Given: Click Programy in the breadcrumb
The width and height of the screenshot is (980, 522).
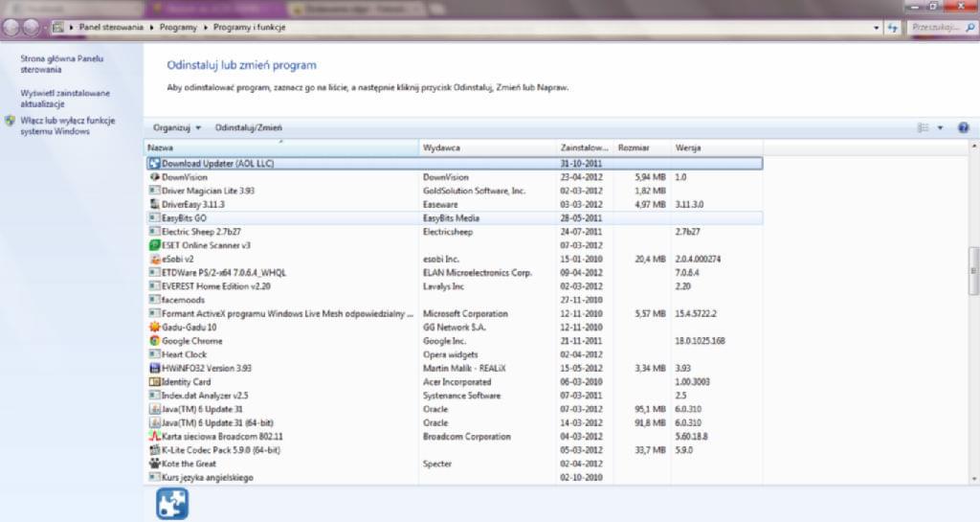Looking at the screenshot, I should [x=178, y=28].
